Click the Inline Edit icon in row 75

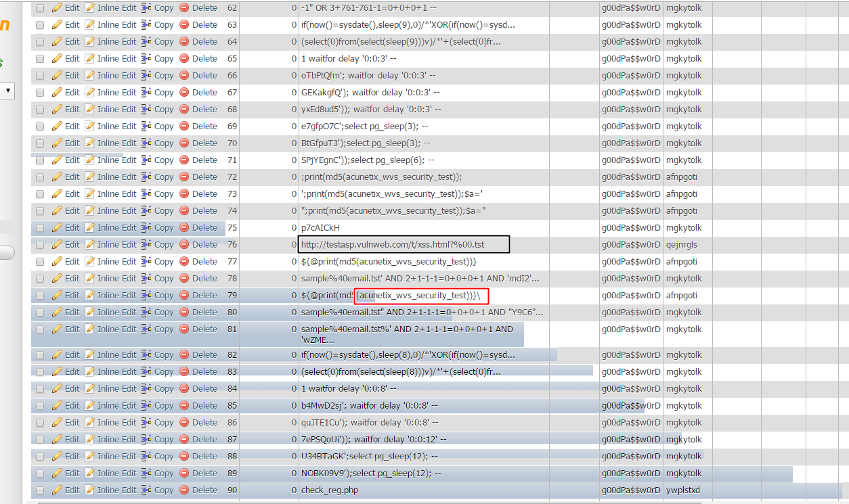pos(89,228)
